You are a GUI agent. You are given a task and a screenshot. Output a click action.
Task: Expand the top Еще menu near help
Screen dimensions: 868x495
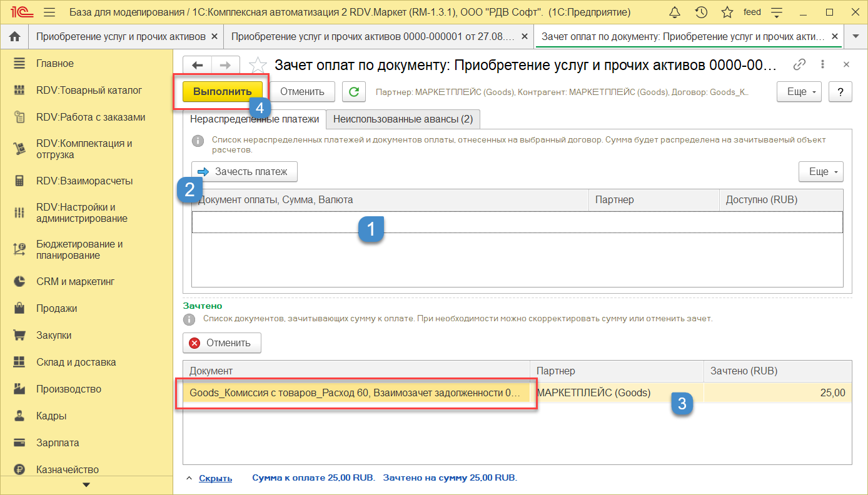tap(799, 92)
